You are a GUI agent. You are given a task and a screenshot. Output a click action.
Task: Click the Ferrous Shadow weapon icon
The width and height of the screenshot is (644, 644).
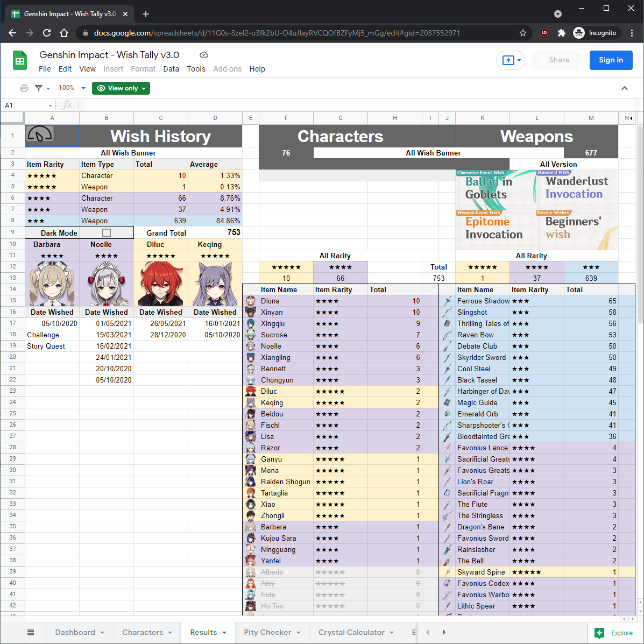pyautogui.click(x=447, y=301)
